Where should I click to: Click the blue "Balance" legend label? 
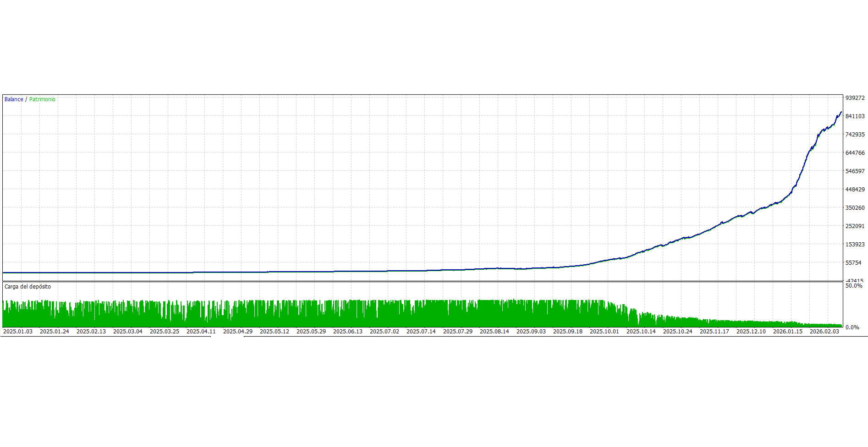point(14,99)
